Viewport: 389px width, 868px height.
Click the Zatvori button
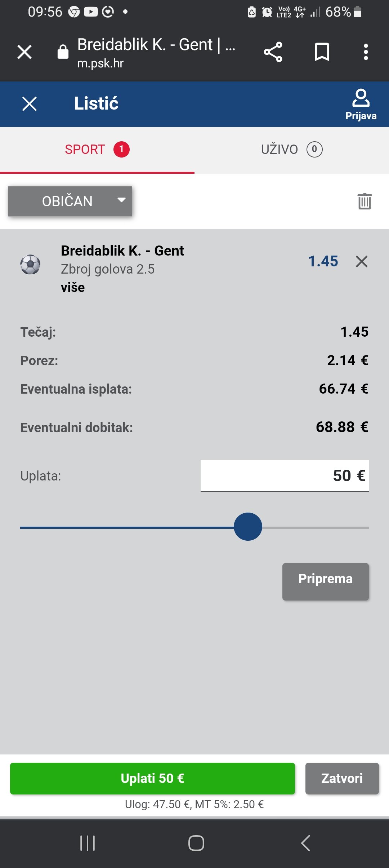[x=342, y=779]
